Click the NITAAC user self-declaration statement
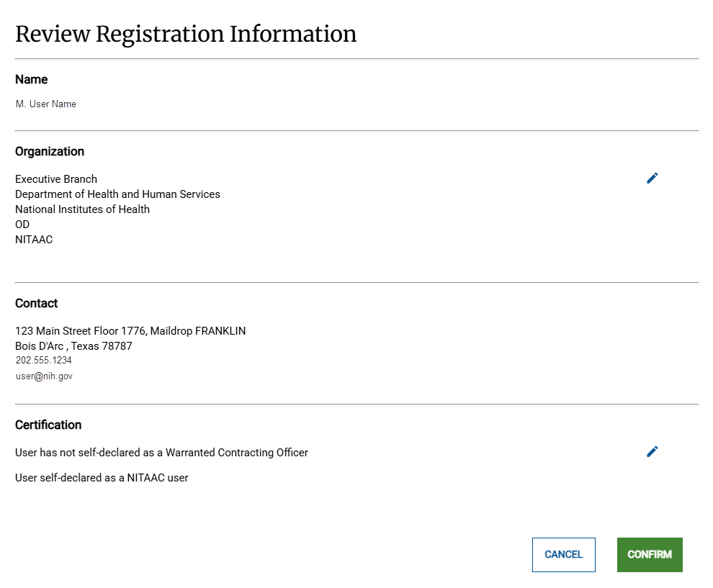Viewport: 713px width, 588px height. [102, 477]
